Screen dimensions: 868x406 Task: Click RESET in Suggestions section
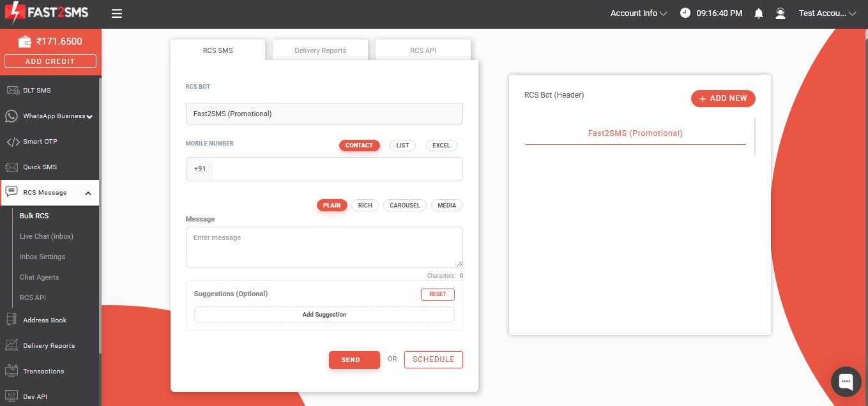coord(438,294)
